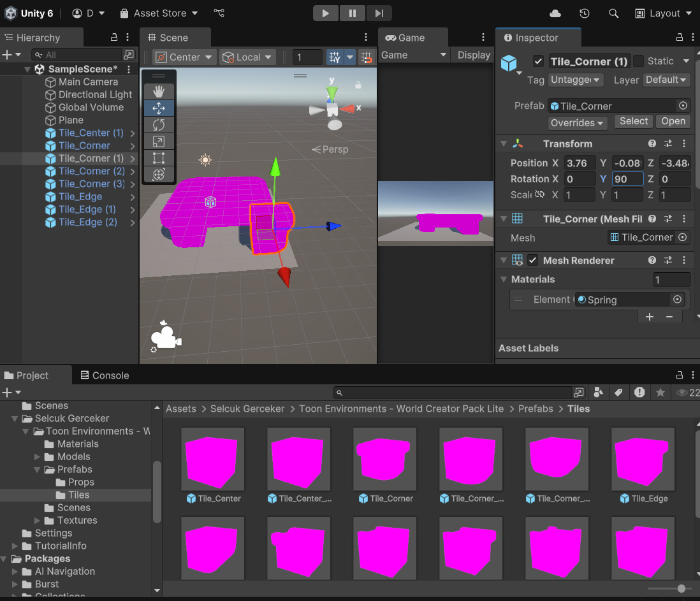Open Unity Cloud icon
700x601 pixels.
pyautogui.click(x=555, y=13)
